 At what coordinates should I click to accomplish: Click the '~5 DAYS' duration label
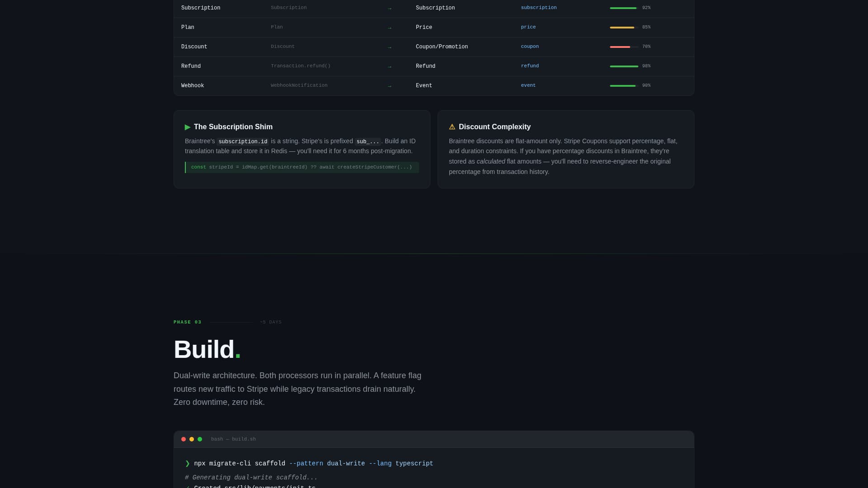click(x=271, y=322)
